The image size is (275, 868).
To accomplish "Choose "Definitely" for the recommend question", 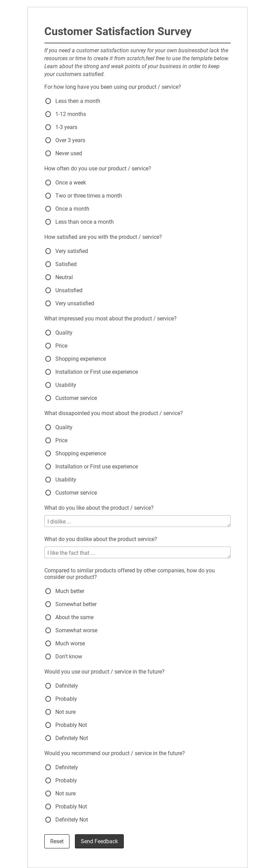I will pos(48,768).
